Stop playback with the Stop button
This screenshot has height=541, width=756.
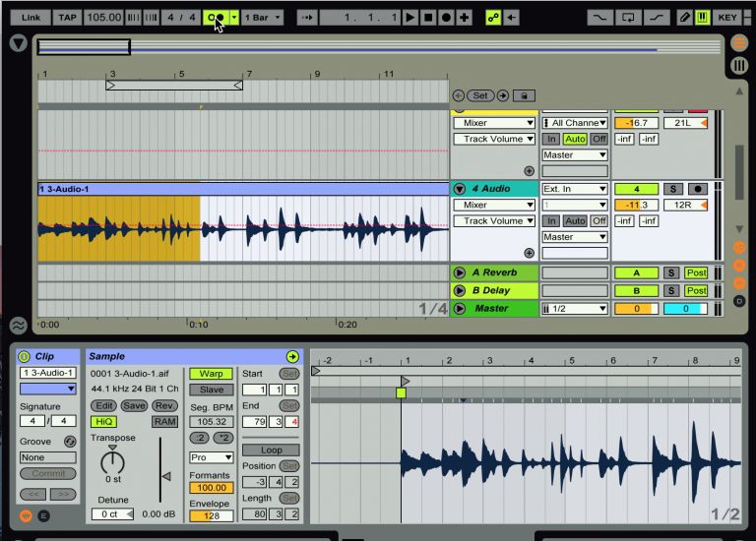(x=427, y=18)
